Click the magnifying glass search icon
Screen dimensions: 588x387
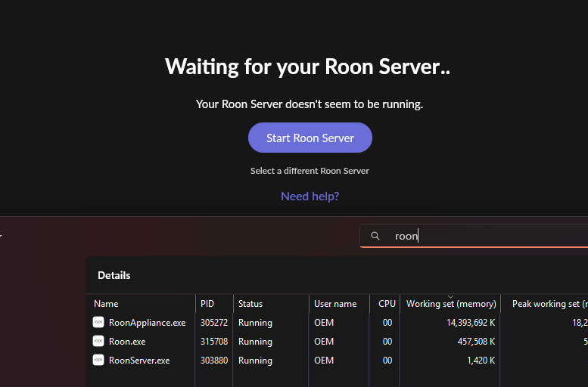click(x=375, y=236)
